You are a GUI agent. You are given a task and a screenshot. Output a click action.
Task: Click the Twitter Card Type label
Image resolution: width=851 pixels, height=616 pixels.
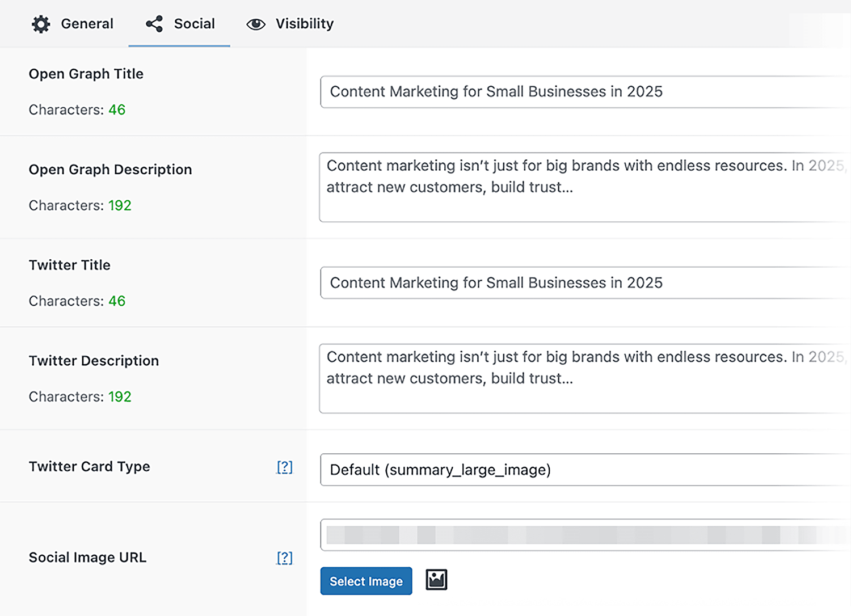click(90, 466)
